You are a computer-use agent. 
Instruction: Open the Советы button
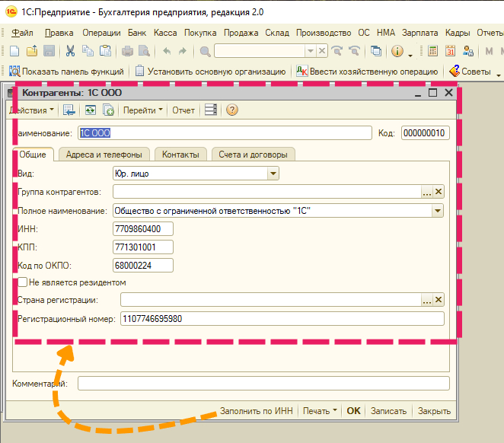[x=470, y=72]
